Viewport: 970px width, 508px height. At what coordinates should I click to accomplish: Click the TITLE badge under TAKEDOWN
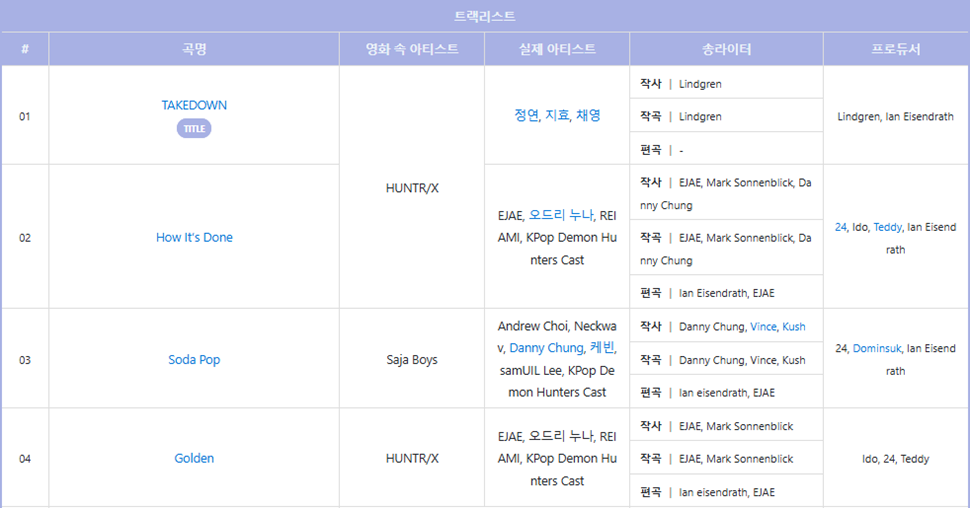click(x=194, y=128)
